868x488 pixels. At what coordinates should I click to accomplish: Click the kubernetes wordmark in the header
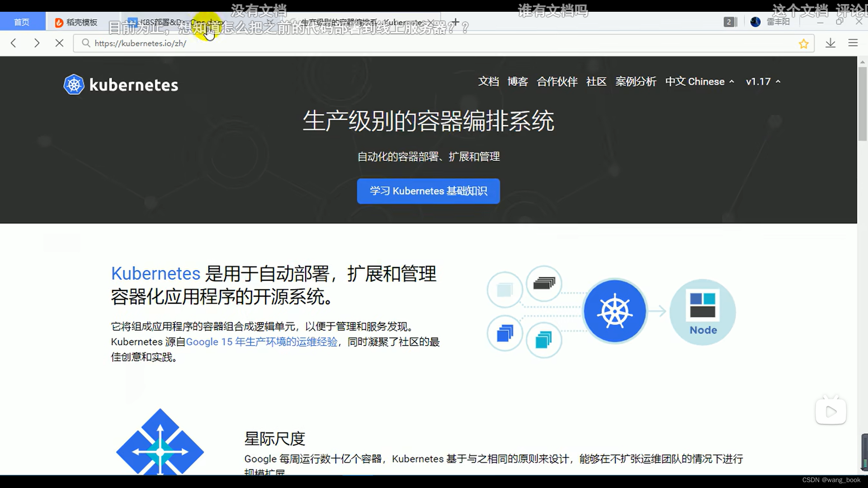(x=134, y=85)
